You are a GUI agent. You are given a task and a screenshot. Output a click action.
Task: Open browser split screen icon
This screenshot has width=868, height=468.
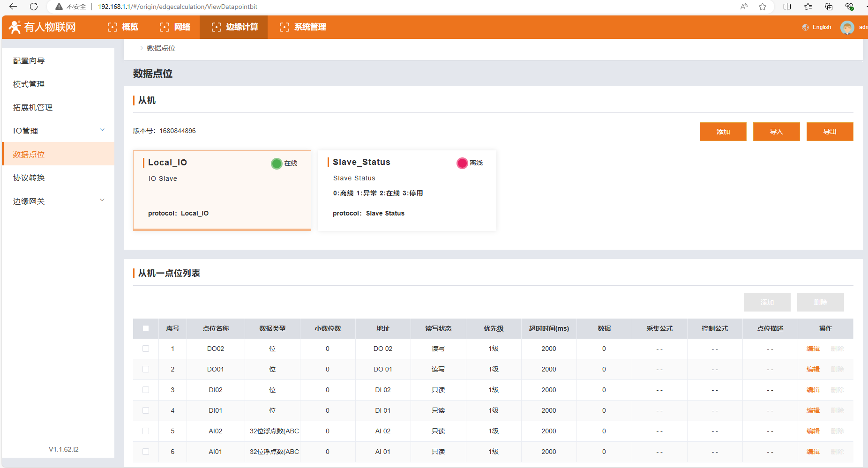(787, 7)
